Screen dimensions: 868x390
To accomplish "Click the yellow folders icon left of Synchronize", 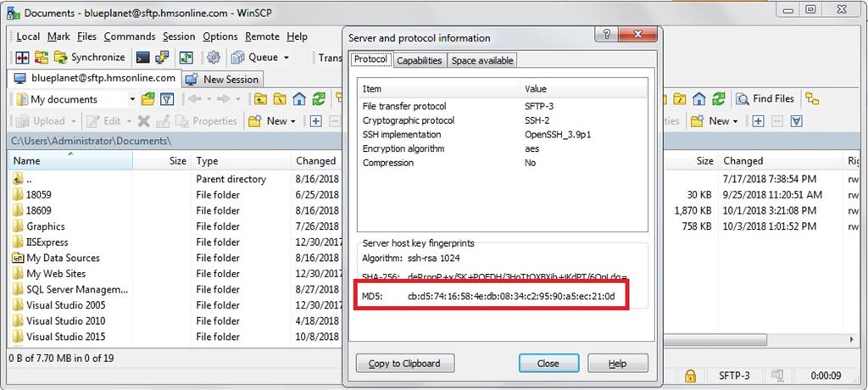I will (42, 57).
